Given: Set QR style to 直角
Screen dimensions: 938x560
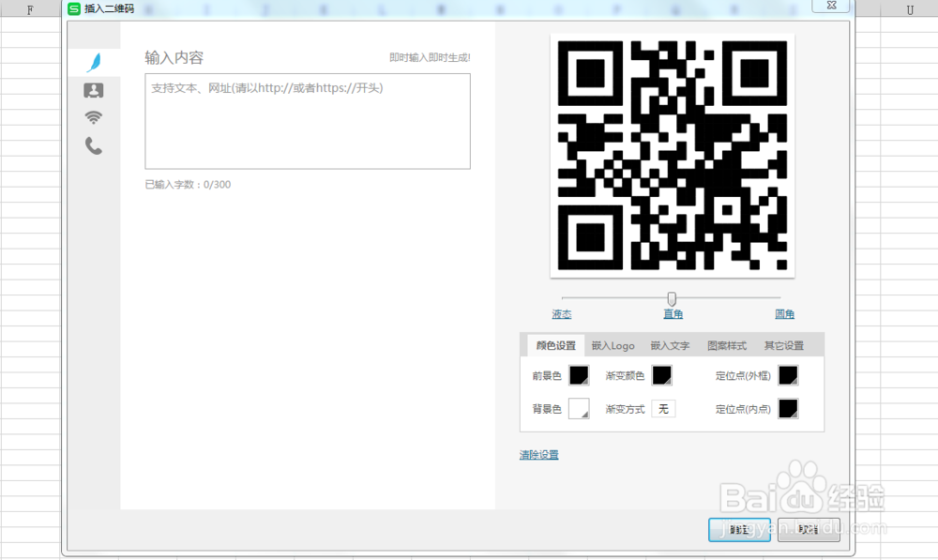Looking at the screenshot, I should point(673,314).
